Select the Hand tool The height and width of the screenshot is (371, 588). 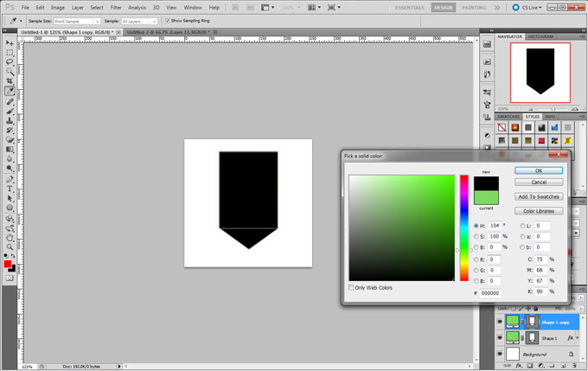pyautogui.click(x=10, y=238)
